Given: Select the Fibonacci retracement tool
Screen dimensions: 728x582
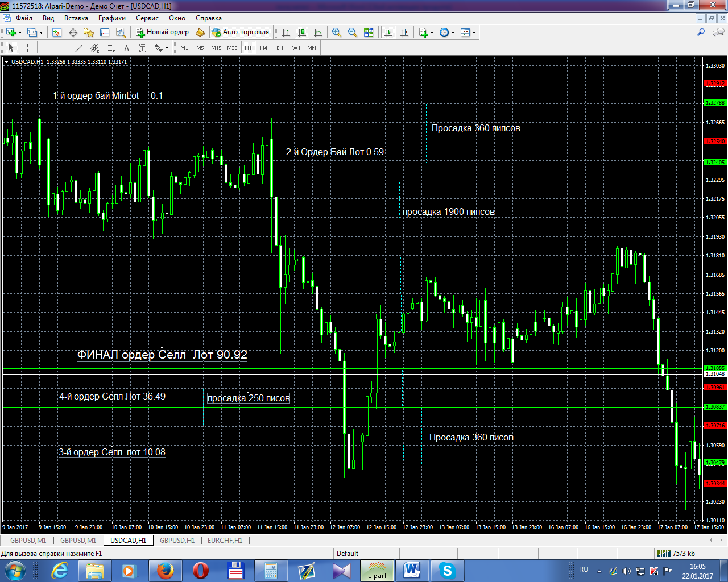Looking at the screenshot, I should click(x=110, y=48).
